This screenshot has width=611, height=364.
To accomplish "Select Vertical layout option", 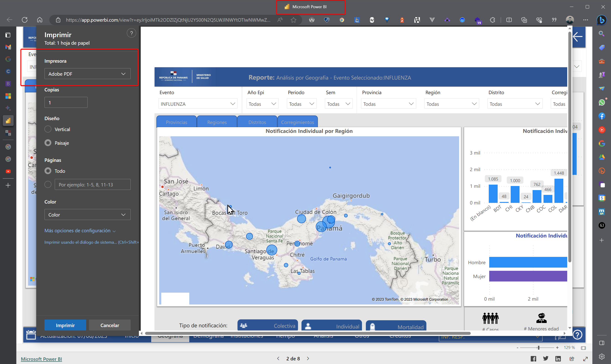I will click(x=48, y=129).
